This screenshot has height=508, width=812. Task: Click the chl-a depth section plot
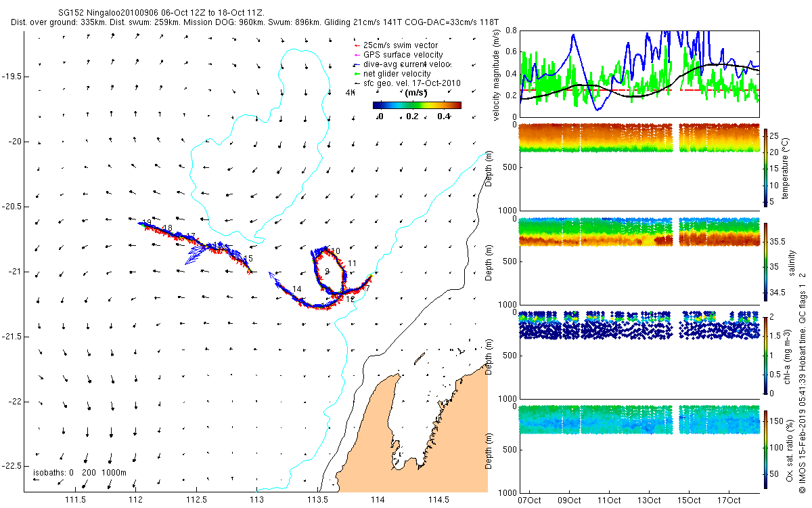tap(638, 355)
